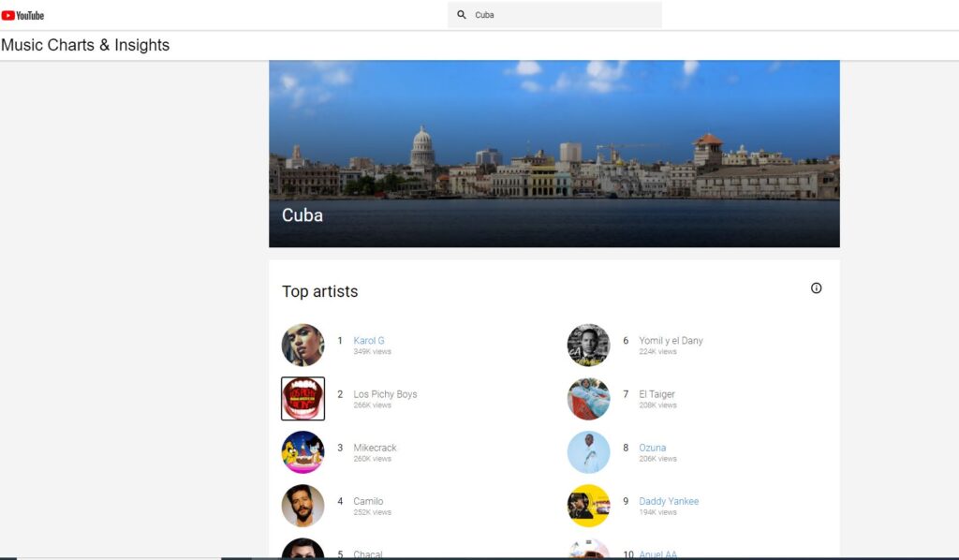Click Chacal profile thumbnail
Viewport: 959px width, 560px height.
coord(302,549)
